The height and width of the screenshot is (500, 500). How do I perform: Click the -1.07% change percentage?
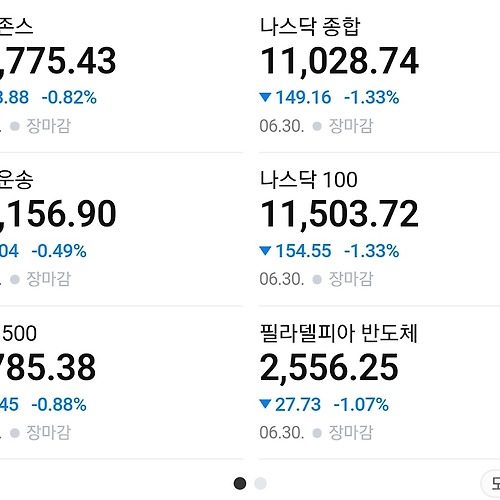[361, 405]
